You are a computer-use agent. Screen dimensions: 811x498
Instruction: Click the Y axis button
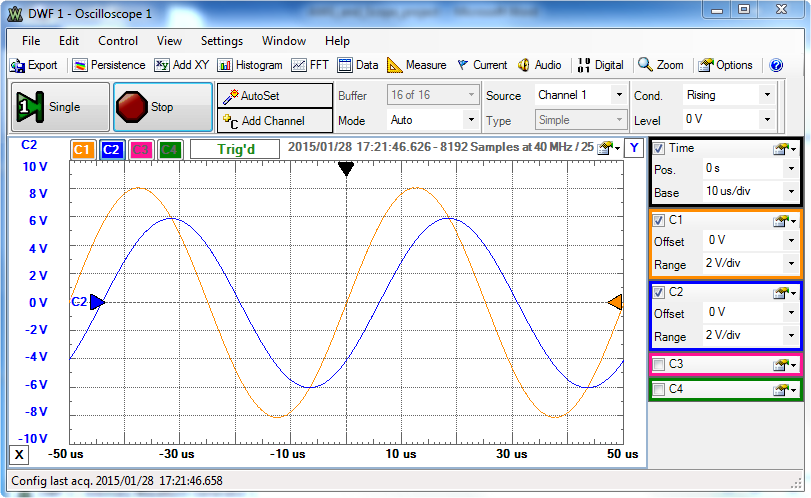(634, 149)
